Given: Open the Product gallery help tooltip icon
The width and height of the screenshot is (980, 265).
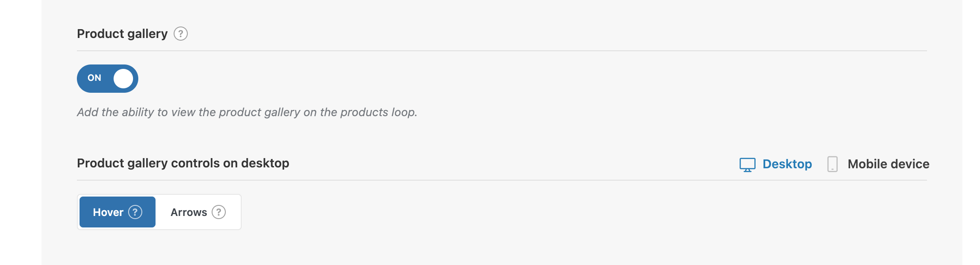Looking at the screenshot, I should click(x=180, y=34).
